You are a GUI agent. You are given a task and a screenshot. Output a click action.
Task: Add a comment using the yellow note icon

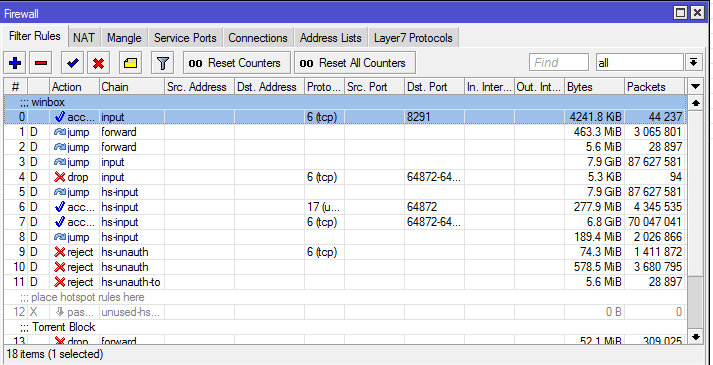point(131,63)
